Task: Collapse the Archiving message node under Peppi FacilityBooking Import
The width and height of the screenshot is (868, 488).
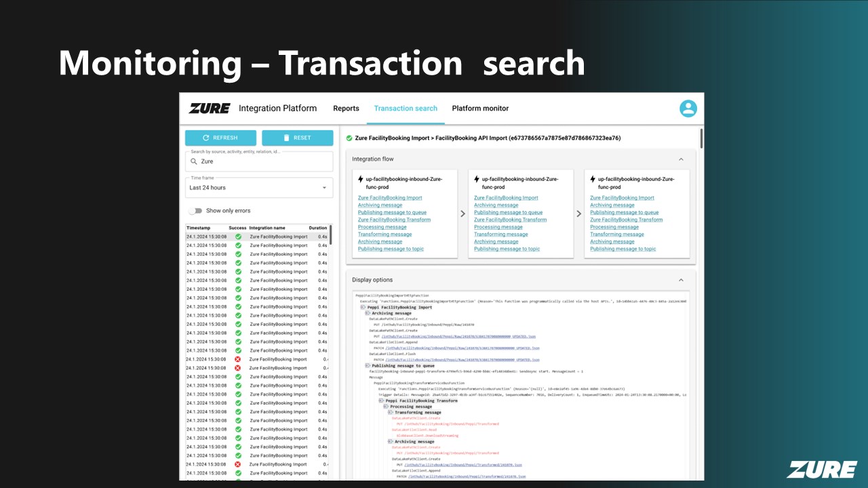Action: [368, 313]
